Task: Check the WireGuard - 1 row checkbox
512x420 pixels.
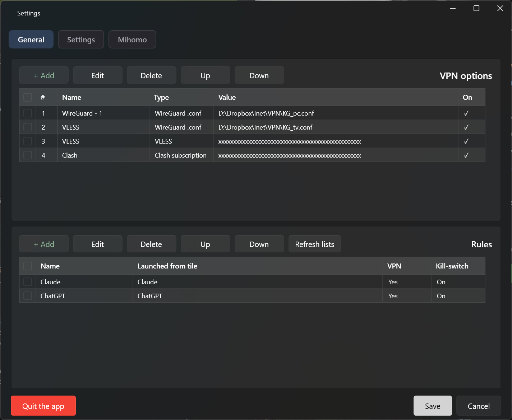Action: [x=28, y=113]
